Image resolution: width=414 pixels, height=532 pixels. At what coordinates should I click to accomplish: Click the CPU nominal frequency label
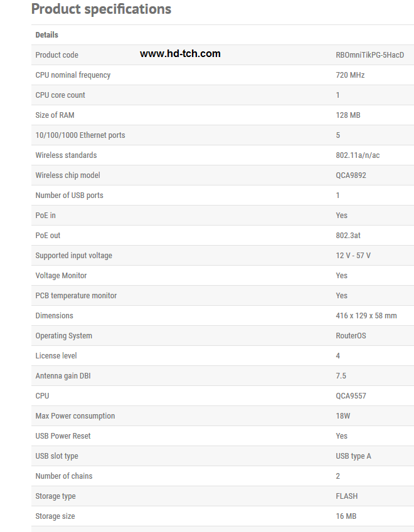click(x=73, y=75)
